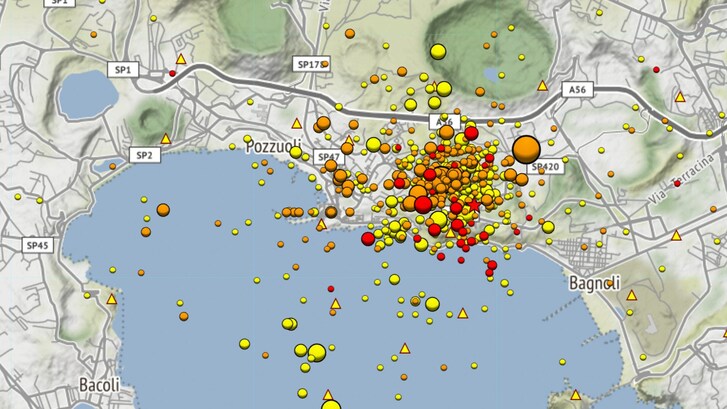The width and height of the screenshot is (727, 409).
Task: Click the Pozzuoli town label
Action: 273,145
